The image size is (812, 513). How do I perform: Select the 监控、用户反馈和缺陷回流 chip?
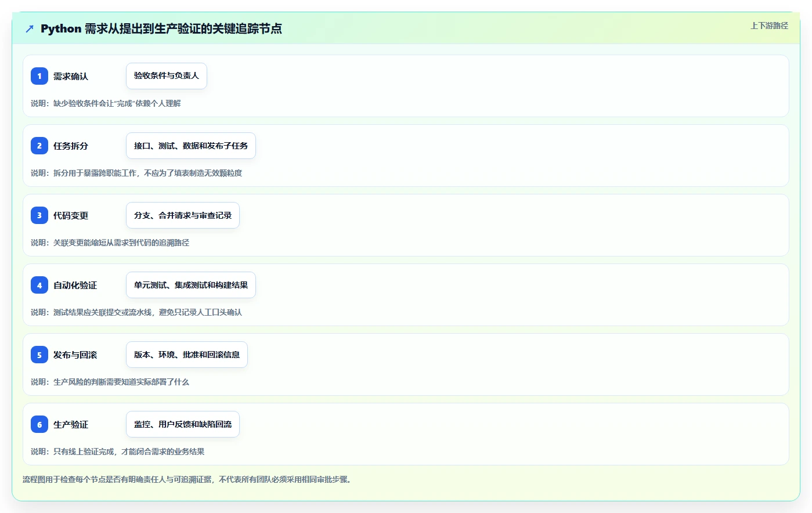coord(183,424)
